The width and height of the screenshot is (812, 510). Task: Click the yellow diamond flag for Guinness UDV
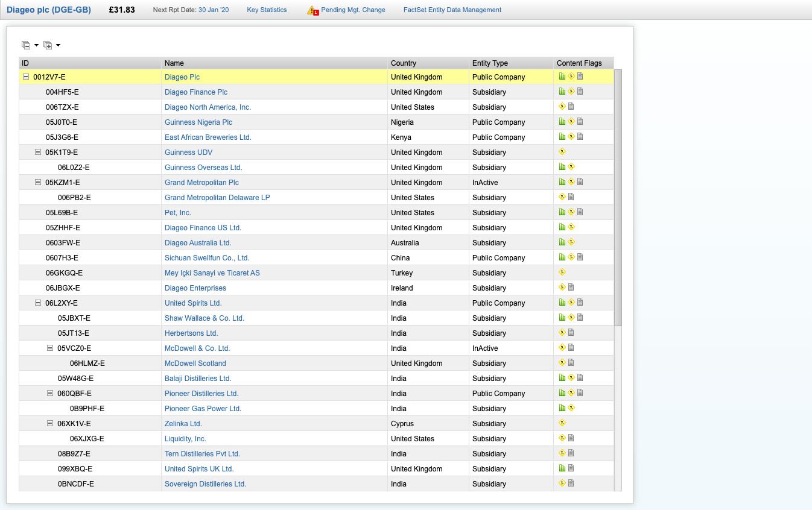coord(562,152)
